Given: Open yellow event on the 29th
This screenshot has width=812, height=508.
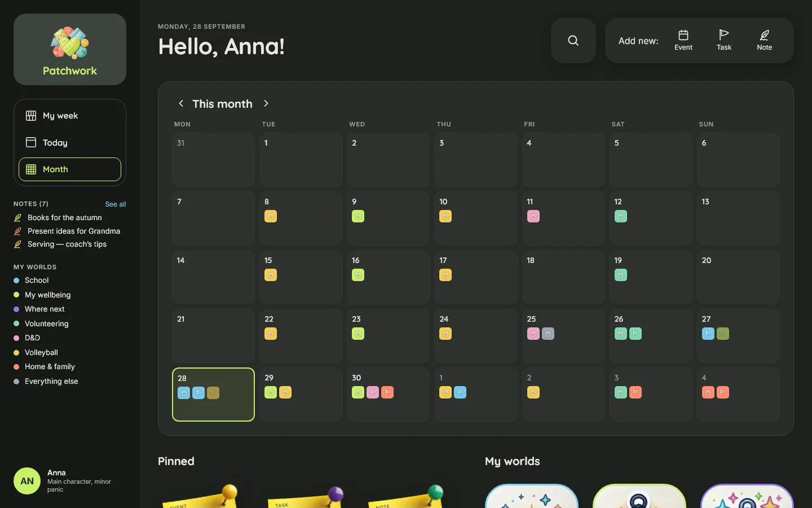Looking at the screenshot, I should tap(285, 392).
